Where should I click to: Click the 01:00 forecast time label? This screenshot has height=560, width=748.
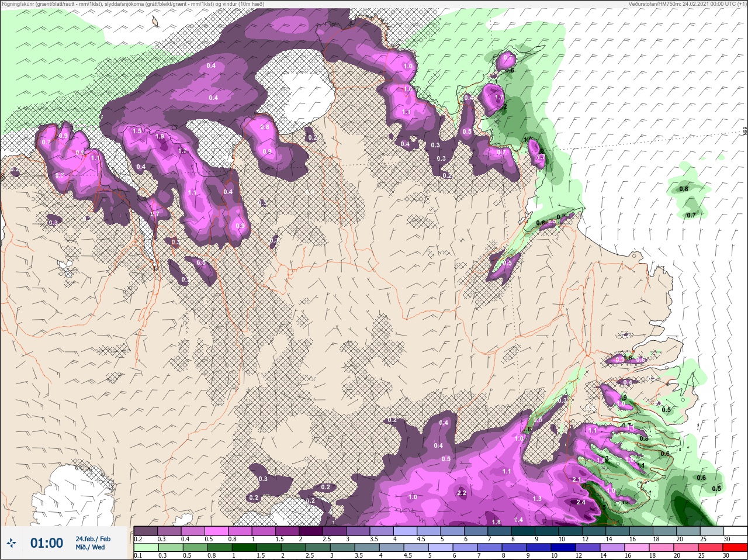pos(47,543)
